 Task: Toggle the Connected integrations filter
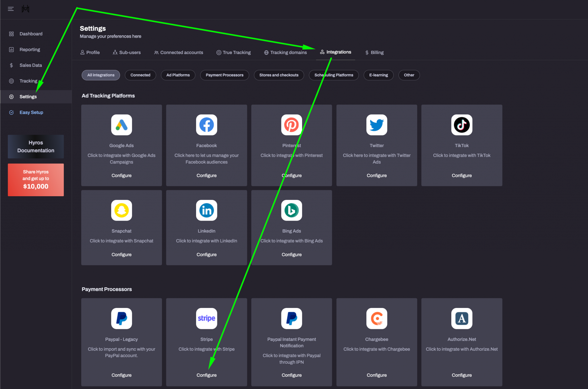140,75
